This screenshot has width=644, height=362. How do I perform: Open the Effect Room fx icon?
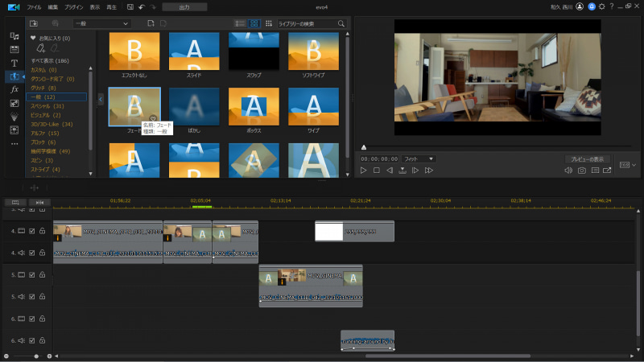tap(14, 89)
